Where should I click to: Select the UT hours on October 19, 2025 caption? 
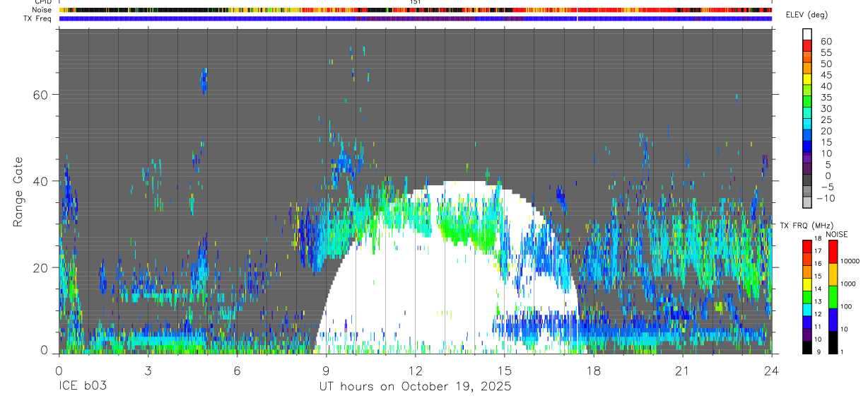tap(416, 387)
